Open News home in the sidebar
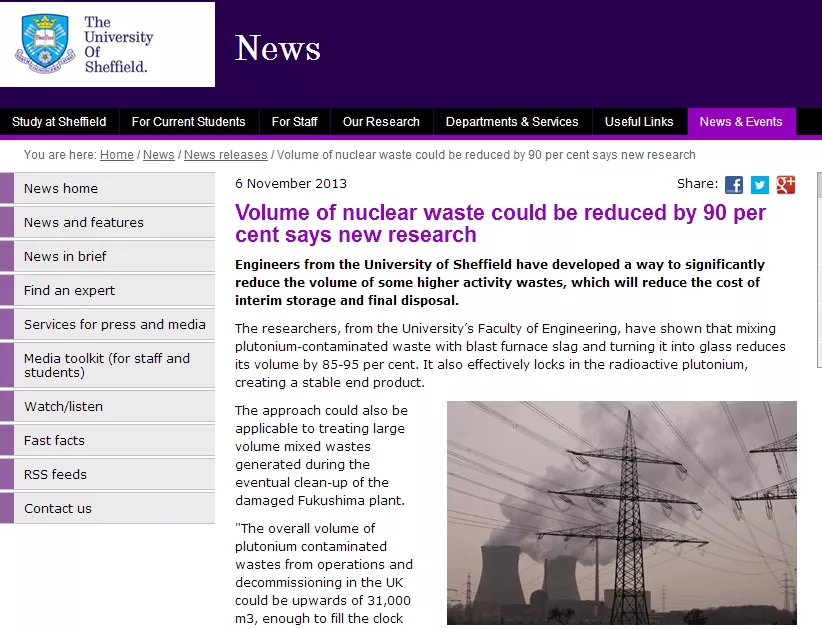Viewport: 822px width, 629px height. [x=107, y=188]
